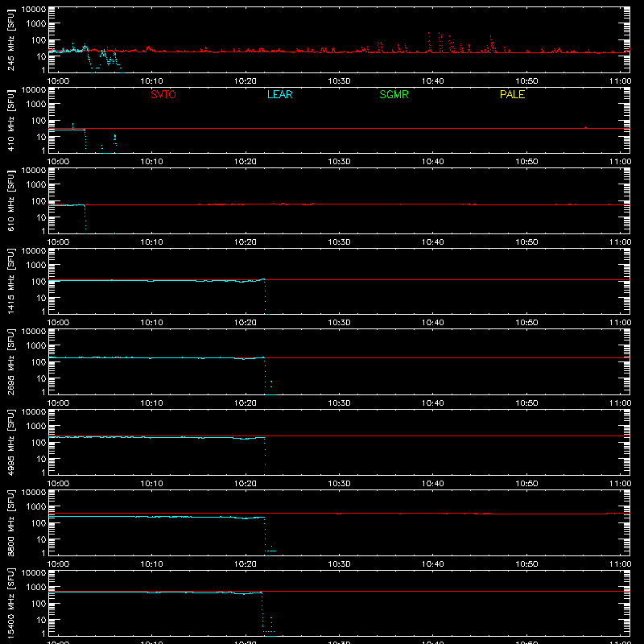
Task: Click the 1 y-tick of the 2695 MHz plot
Action: tap(43, 392)
